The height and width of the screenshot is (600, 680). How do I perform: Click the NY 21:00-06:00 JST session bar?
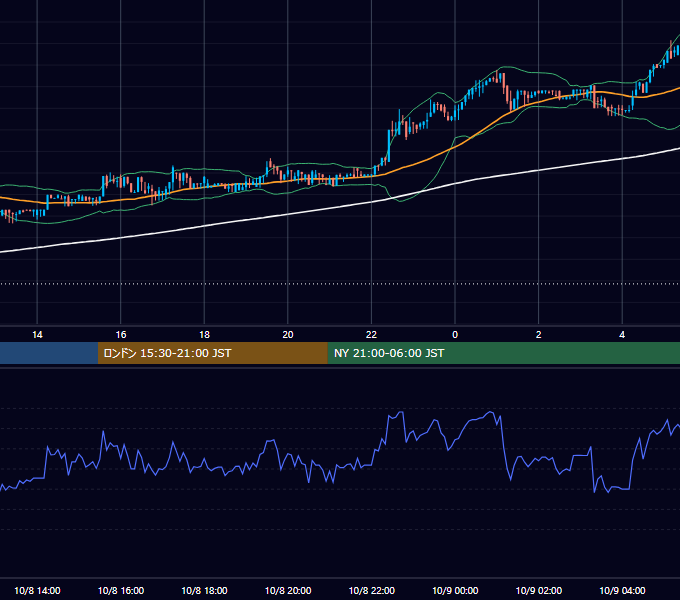[x=503, y=353]
